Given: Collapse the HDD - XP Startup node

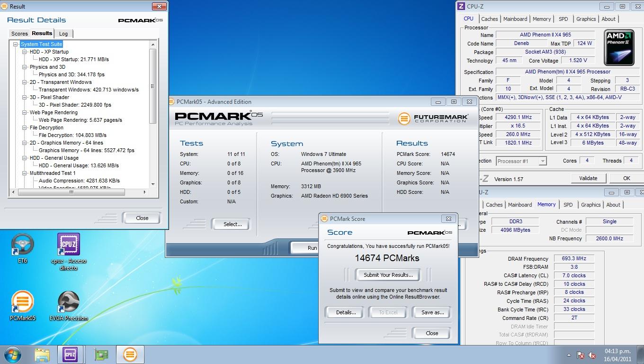Looking at the screenshot, I should click(25, 52).
